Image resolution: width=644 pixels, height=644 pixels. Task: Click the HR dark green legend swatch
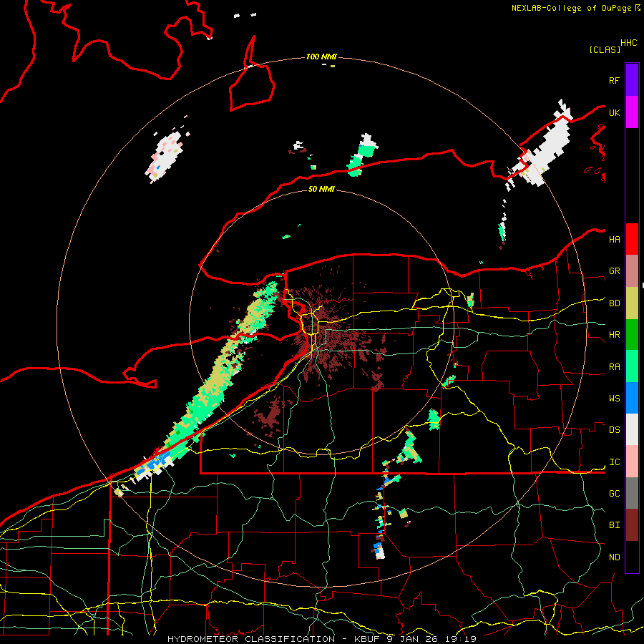632,334
